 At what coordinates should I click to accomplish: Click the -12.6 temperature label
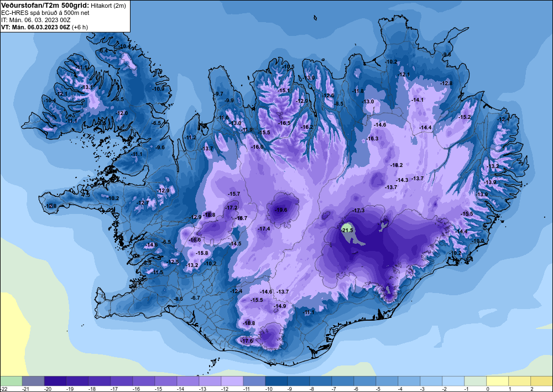328,96
